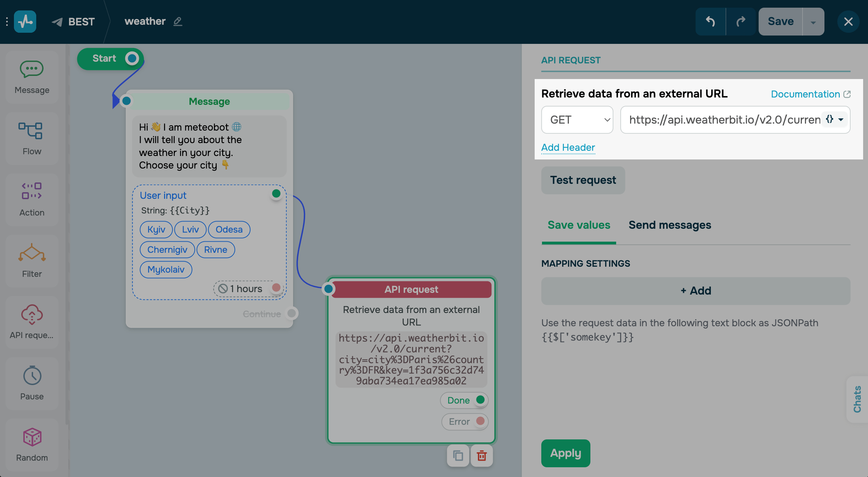The image size is (868, 477).
Task: Duplicate the API request block with the copy icon
Action: (x=458, y=456)
